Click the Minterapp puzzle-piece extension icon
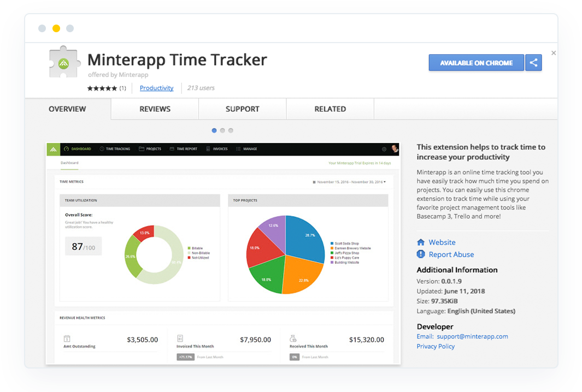This screenshot has width=582, height=392. [64, 62]
